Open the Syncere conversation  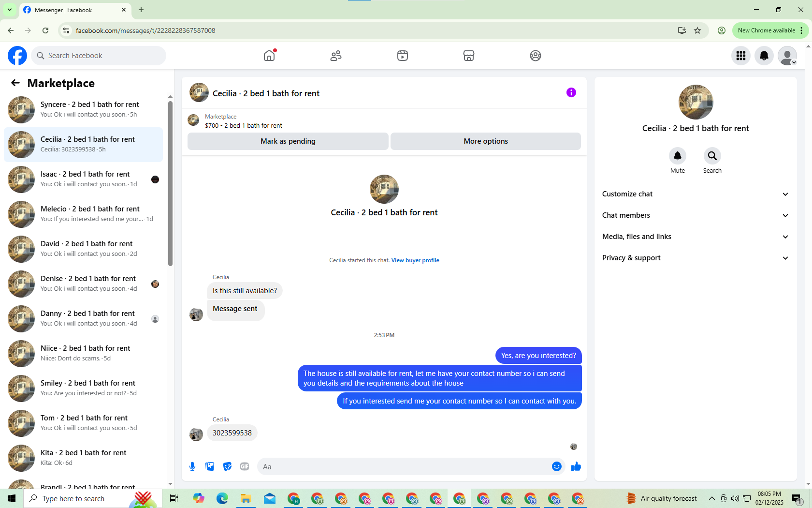pos(83,110)
